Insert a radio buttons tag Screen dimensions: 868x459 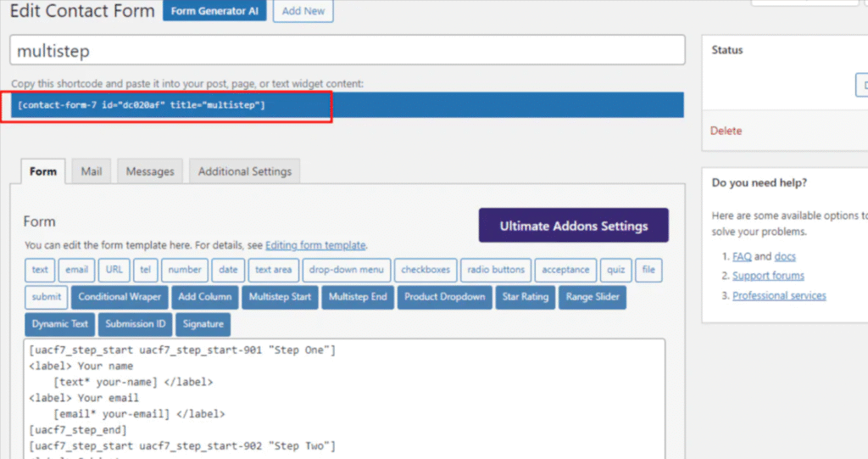point(496,270)
